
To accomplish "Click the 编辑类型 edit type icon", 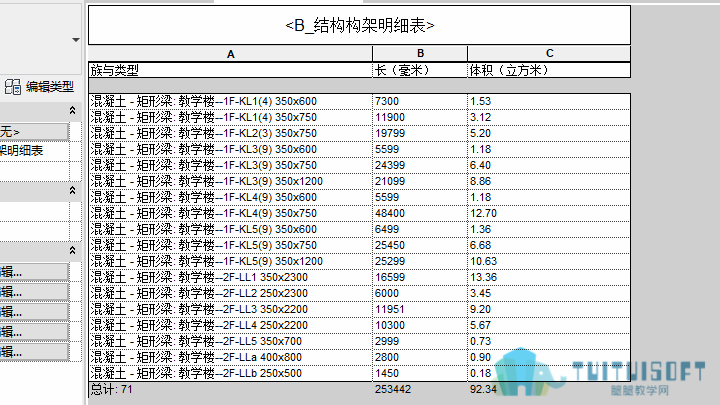I will [x=13, y=86].
